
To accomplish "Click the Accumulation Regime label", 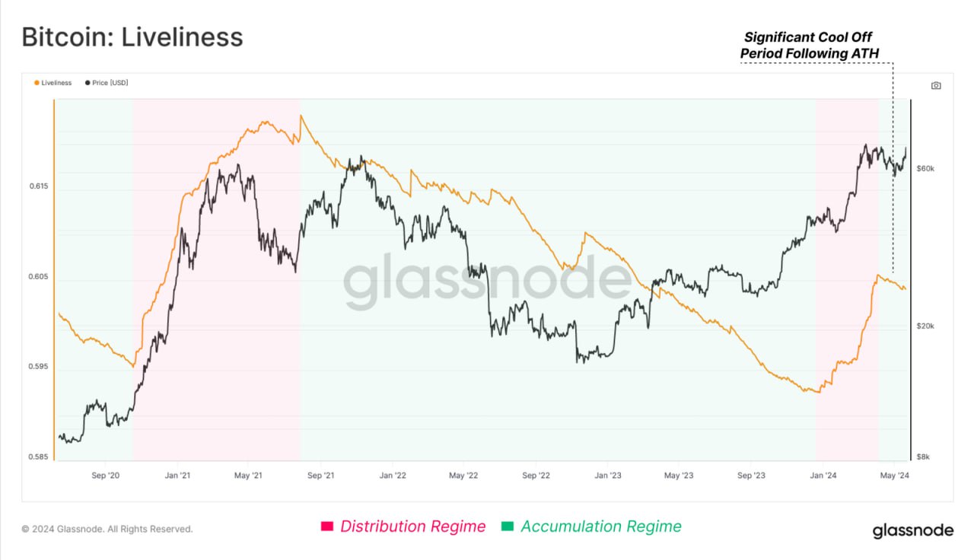I will pyautogui.click(x=601, y=526).
